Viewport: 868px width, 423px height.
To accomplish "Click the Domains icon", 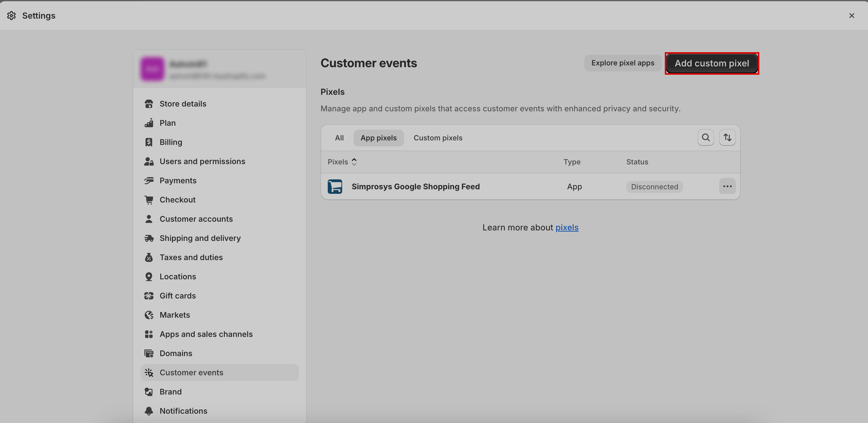I will pyautogui.click(x=149, y=353).
